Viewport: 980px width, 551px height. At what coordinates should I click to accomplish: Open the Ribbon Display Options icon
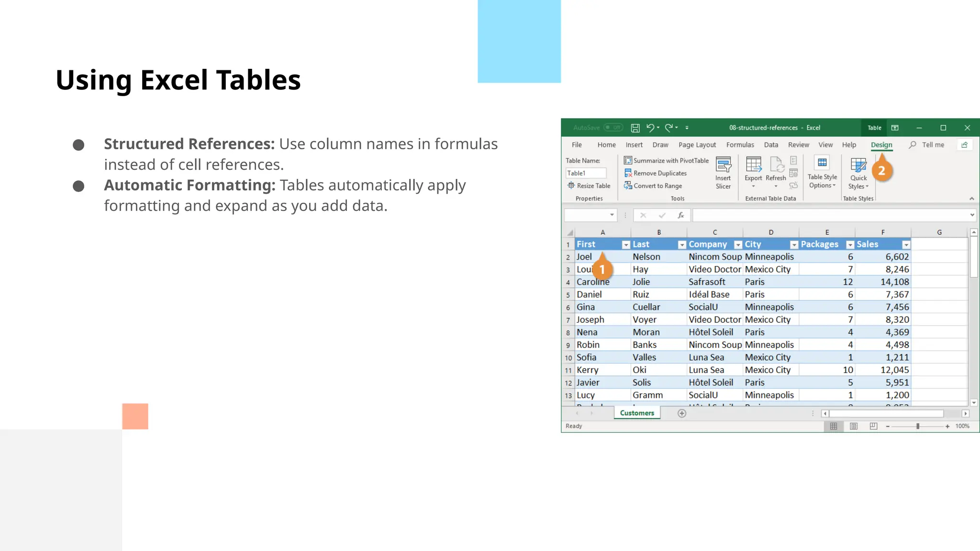click(895, 128)
